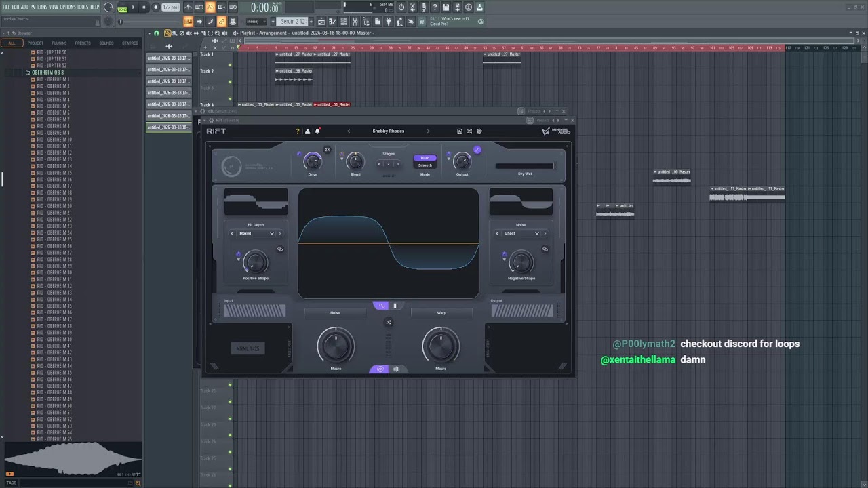Open the FILE menu
Screen dimensions: 868x488
(6, 7)
